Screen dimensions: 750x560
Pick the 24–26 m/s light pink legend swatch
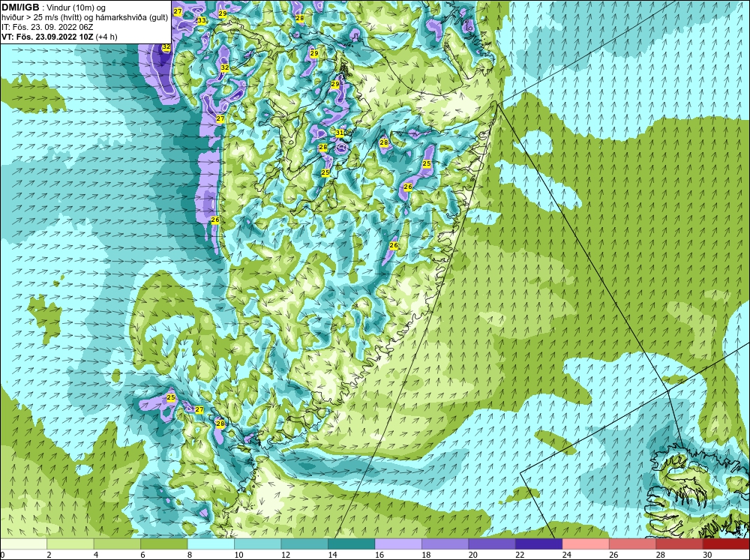(586, 544)
